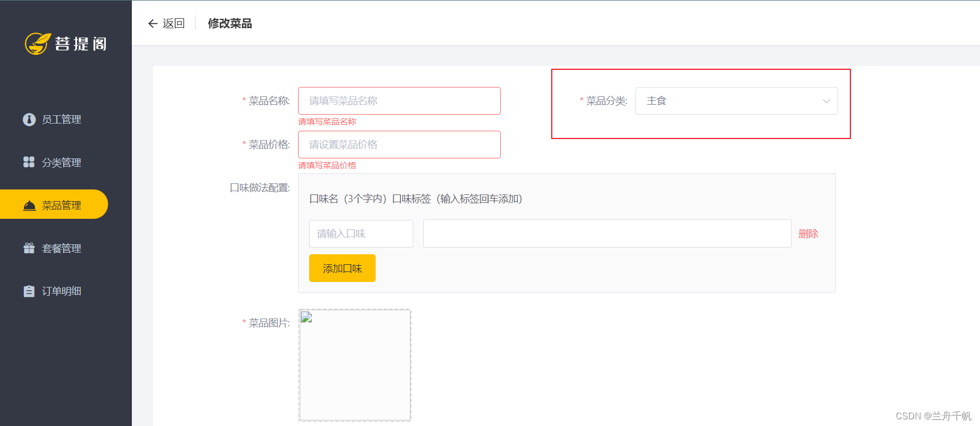
Task: Click the 菜品分类 field label
Action: point(607,101)
